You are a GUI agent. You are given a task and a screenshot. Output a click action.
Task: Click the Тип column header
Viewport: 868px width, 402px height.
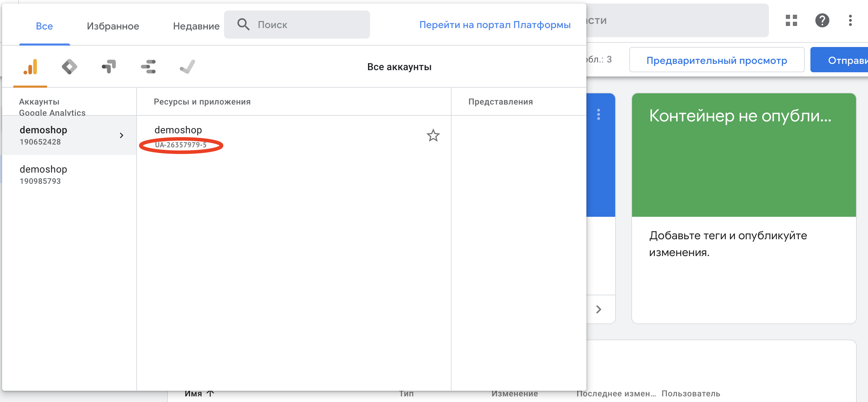click(x=406, y=394)
